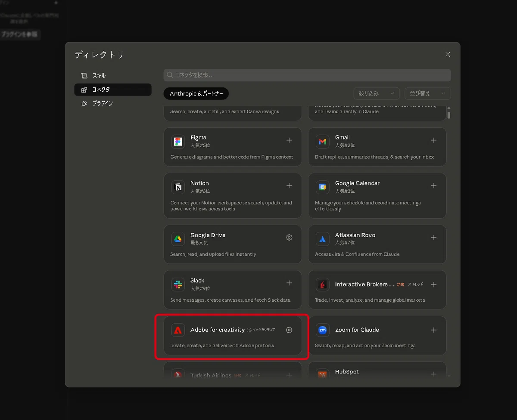
Task: Open Google Drive connector settings gear
Action: [289, 238]
